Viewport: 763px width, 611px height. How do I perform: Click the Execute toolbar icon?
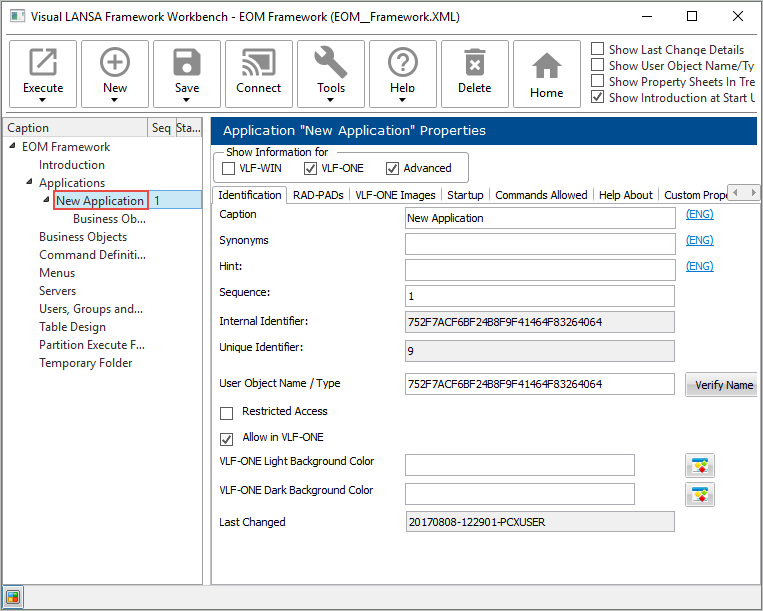[x=43, y=64]
